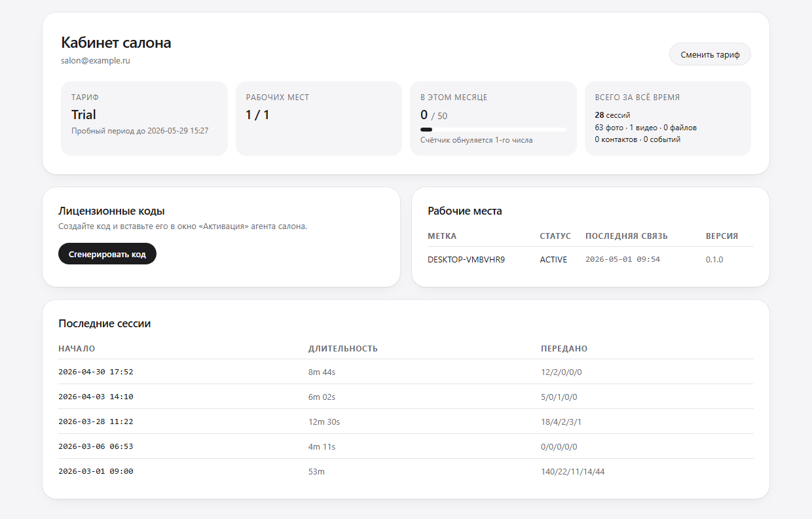Click the "Trial" tariff value
Image resolution: width=812 pixels, height=519 pixels.
pyautogui.click(x=84, y=115)
